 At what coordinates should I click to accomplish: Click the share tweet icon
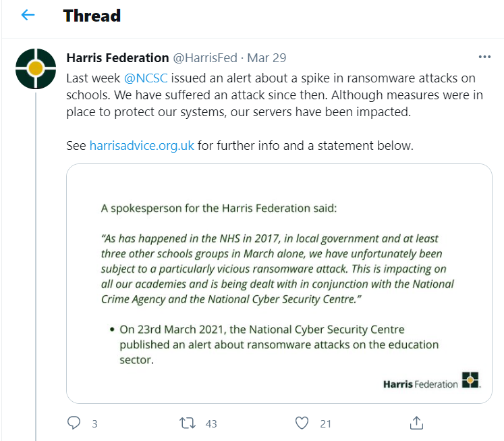pos(416,423)
